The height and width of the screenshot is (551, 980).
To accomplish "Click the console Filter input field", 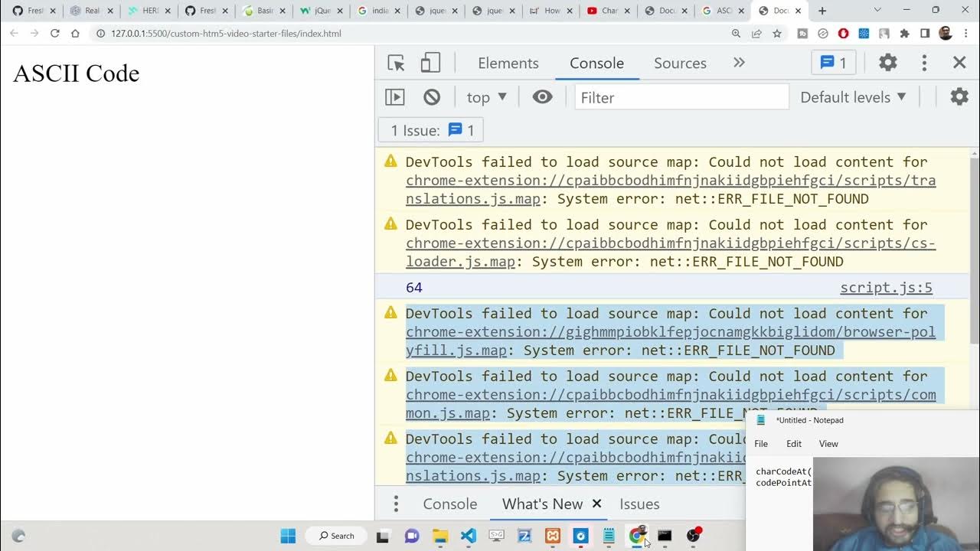I will [681, 97].
